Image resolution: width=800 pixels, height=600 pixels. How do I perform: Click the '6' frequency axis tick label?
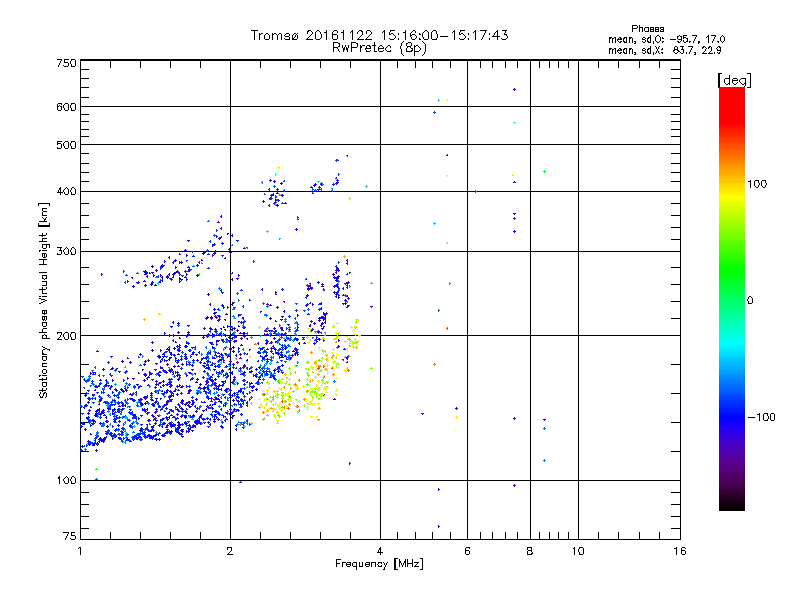467,551
